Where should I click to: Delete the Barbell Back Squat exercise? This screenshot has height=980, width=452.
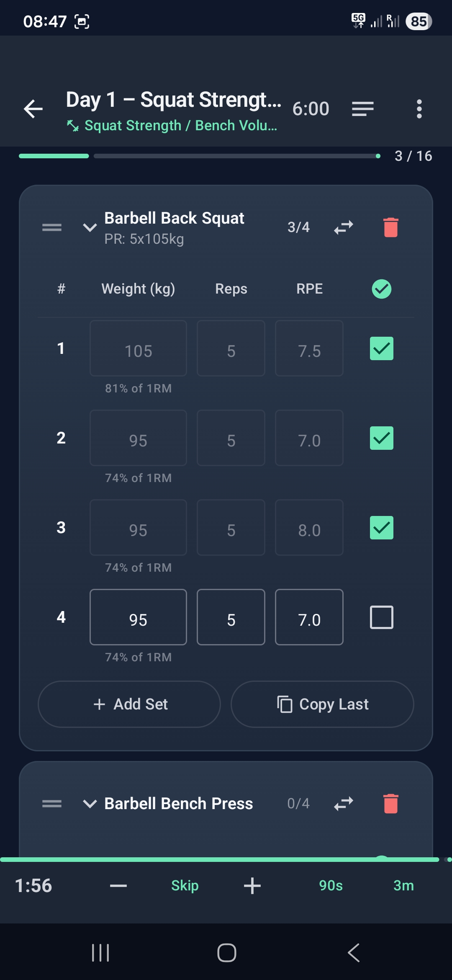point(390,227)
